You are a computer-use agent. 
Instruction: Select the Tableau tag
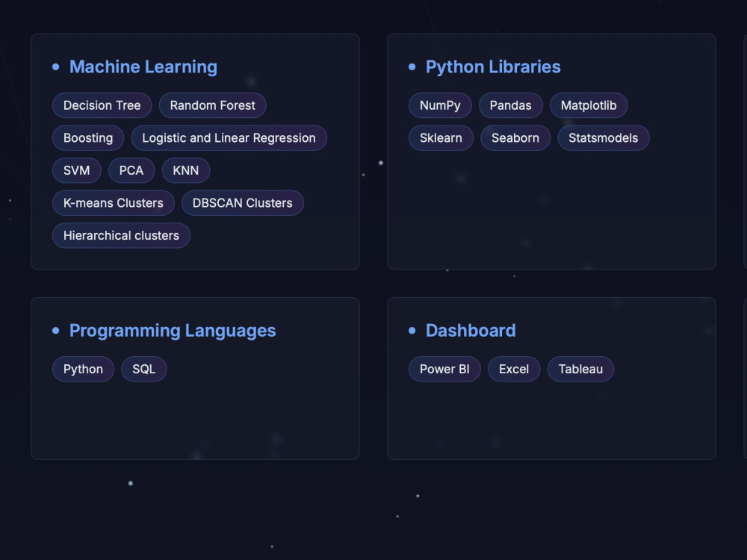point(580,369)
